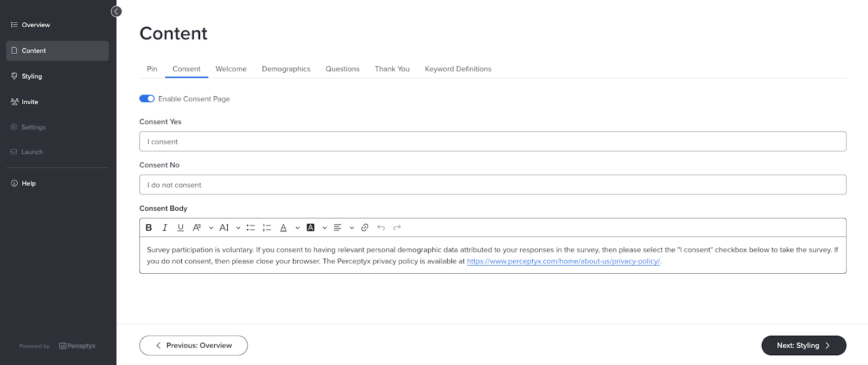Expand the font color dropdown arrow
This screenshot has width=868, height=365.
pyautogui.click(x=297, y=228)
